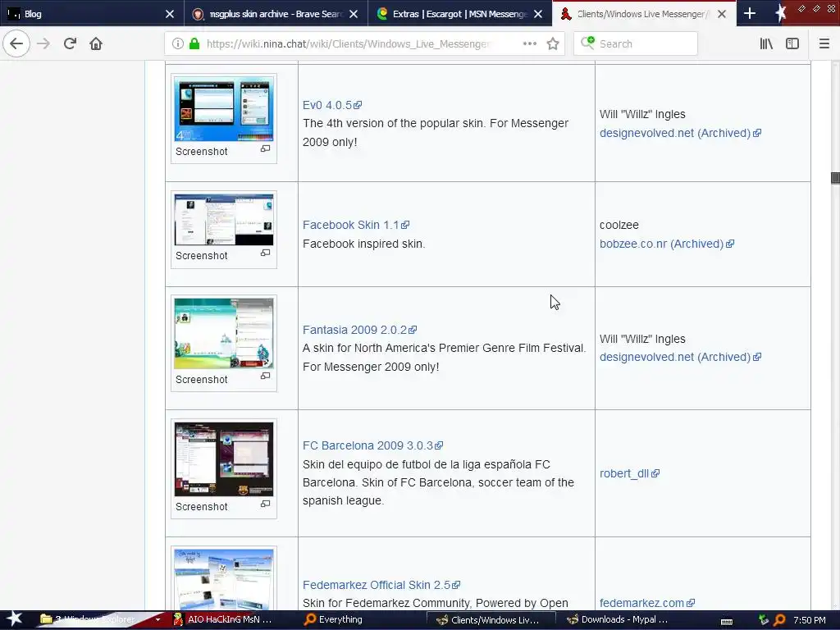The image size is (840, 630).
Task: Click enlarge icon under Facebook Skin screenshot
Action: click(265, 253)
